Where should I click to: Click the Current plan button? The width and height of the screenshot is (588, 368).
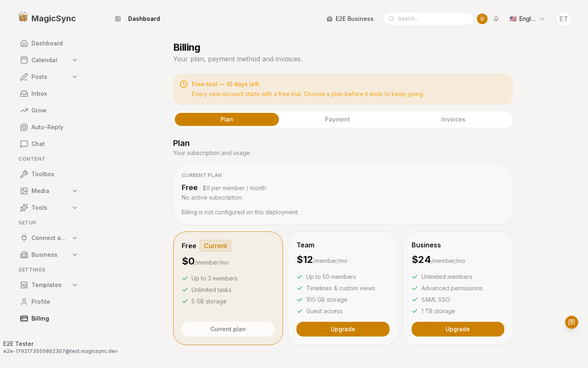click(x=228, y=329)
